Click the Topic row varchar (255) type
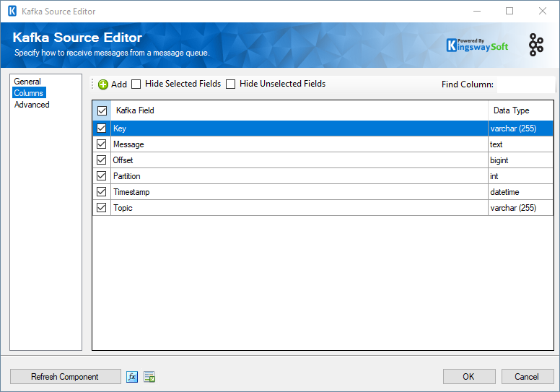Image resolution: width=560 pixels, height=392 pixels. (x=520, y=208)
